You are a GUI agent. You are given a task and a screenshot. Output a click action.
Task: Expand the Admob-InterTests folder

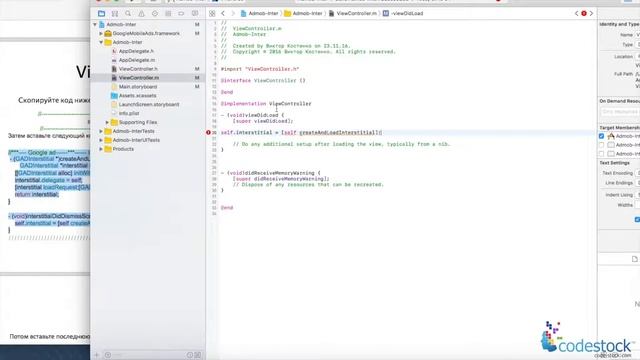click(x=101, y=131)
